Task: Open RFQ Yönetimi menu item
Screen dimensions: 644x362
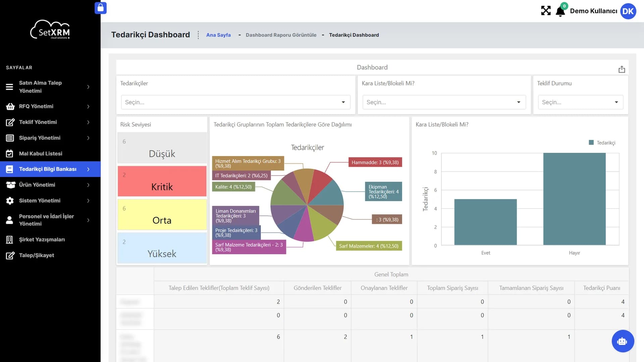Action: coord(50,106)
